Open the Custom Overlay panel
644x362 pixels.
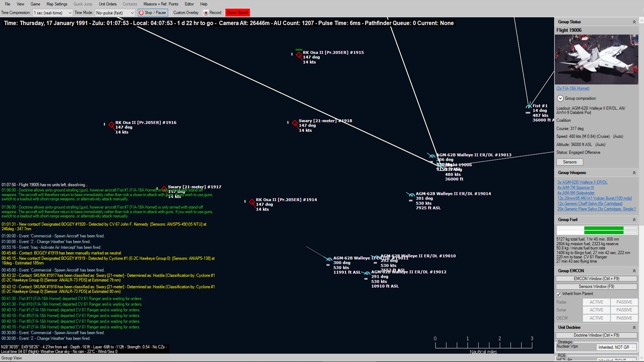tap(185, 12)
